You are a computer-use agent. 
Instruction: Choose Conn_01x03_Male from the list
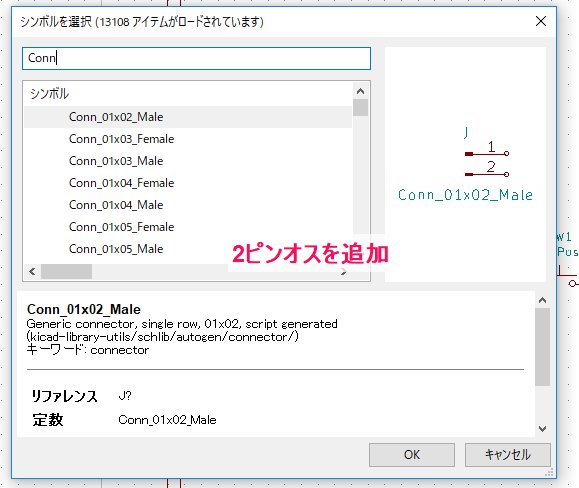188,161
